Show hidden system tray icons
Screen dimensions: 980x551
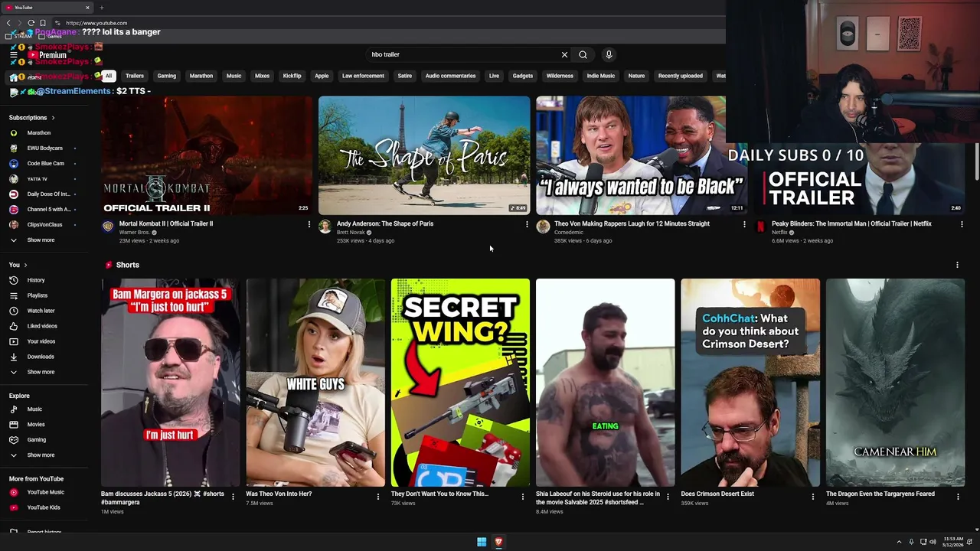pos(900,542)
